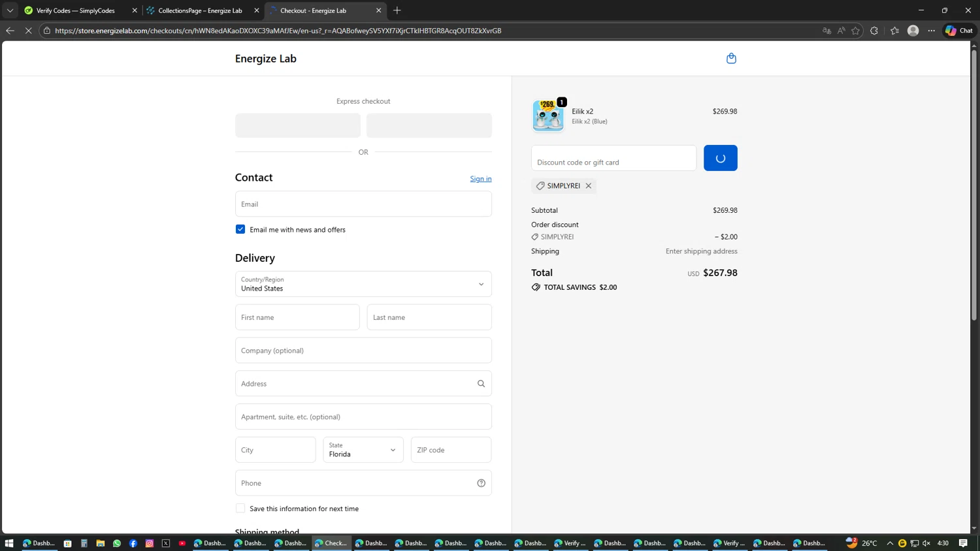The width and height of the screenshot is (980, 551).
Task: Open the Copilot Chat button
Action: [x=959, y=31]
